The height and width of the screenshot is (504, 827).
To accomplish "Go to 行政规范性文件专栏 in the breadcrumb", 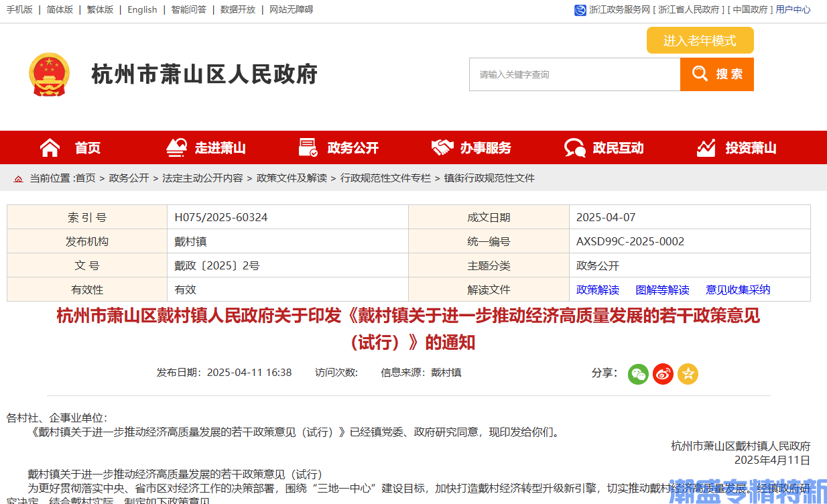I will click(x=385, y=178).
